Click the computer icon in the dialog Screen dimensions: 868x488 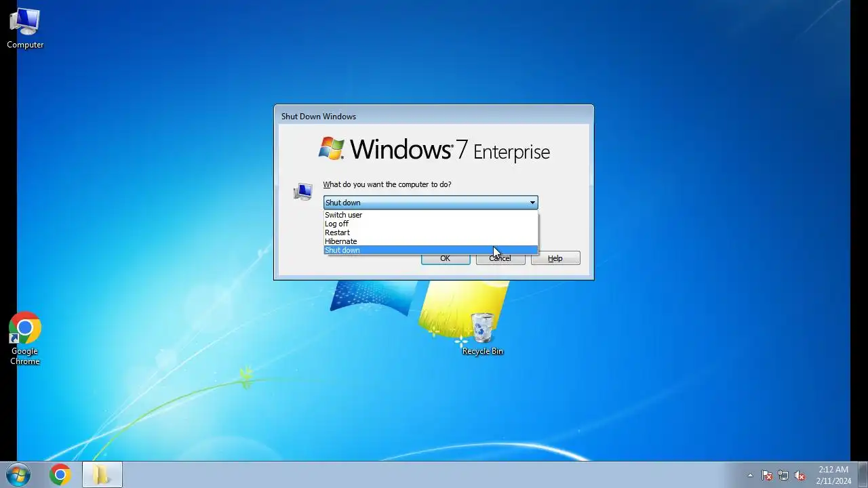point(303,192)
